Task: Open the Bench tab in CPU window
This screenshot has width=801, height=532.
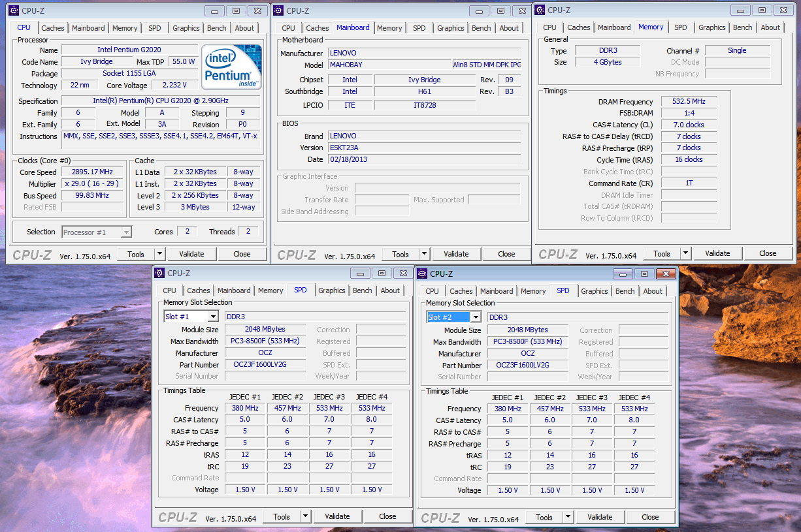Action: click(x=217, y=28)
